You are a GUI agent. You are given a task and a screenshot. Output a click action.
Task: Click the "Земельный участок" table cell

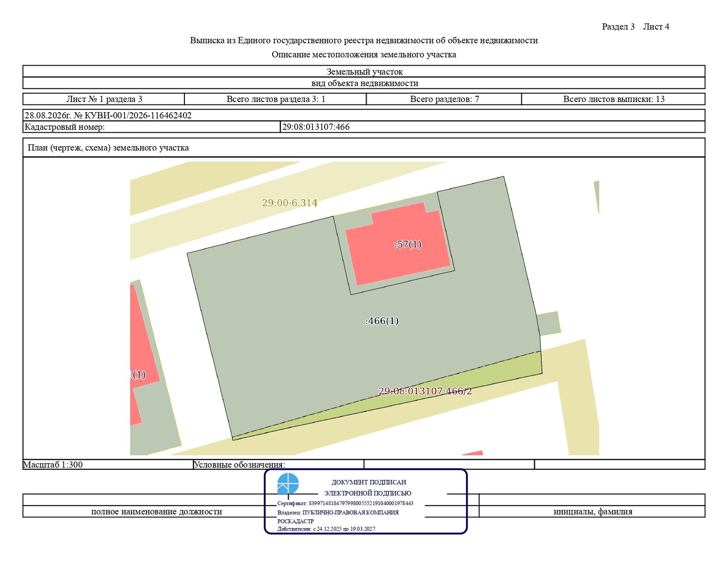(x=364, y=71)
